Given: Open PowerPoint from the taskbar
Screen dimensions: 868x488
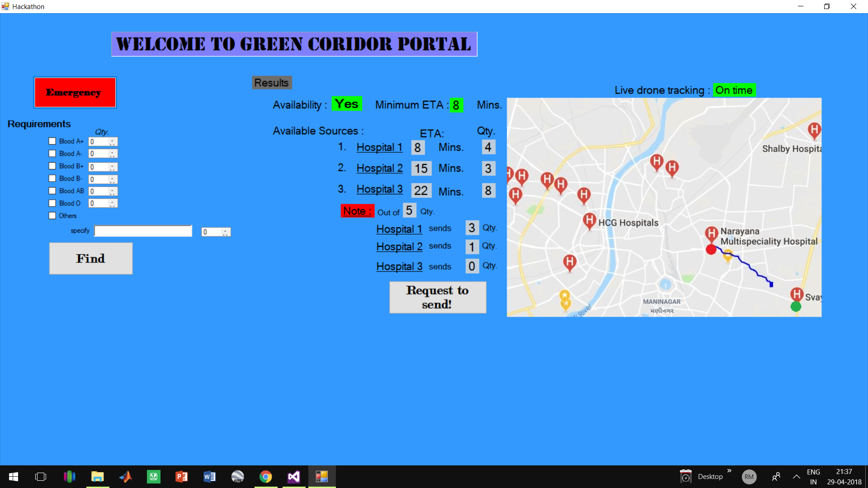Looking at the screenshot, I should click(x=182, y=477).
